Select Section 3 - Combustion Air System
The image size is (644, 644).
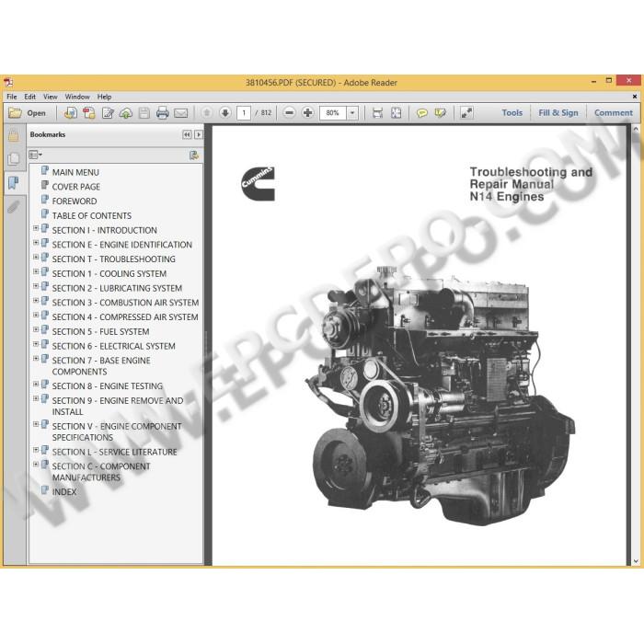point(125,303)
